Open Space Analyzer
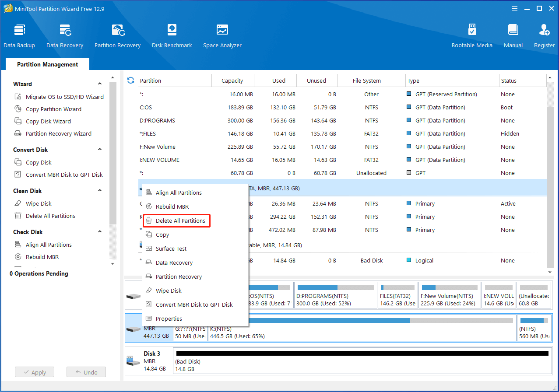 222,36
